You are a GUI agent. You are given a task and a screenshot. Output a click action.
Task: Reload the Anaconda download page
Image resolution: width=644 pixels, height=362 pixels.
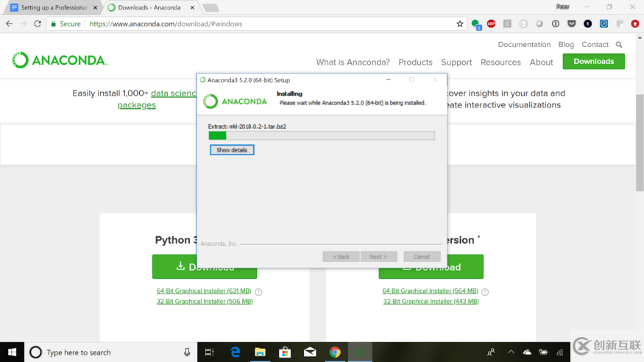click(x=38, y=24)
